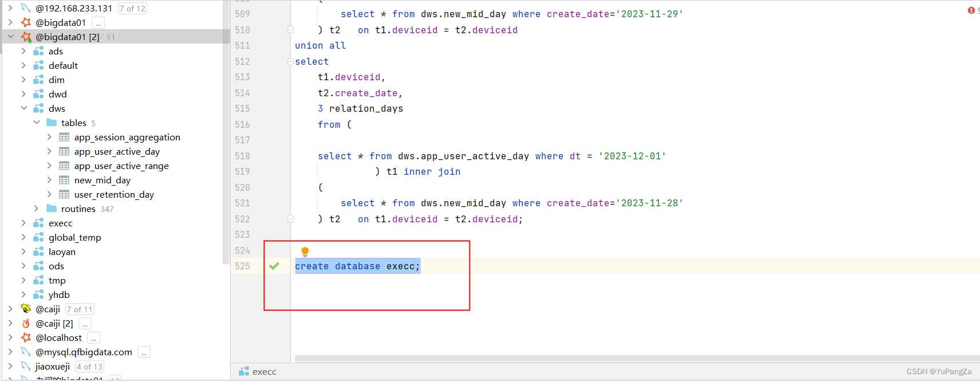The width and height of the screenshot is (980, 381).
Task: Click the default schema icon
Action: coord(38,65)
